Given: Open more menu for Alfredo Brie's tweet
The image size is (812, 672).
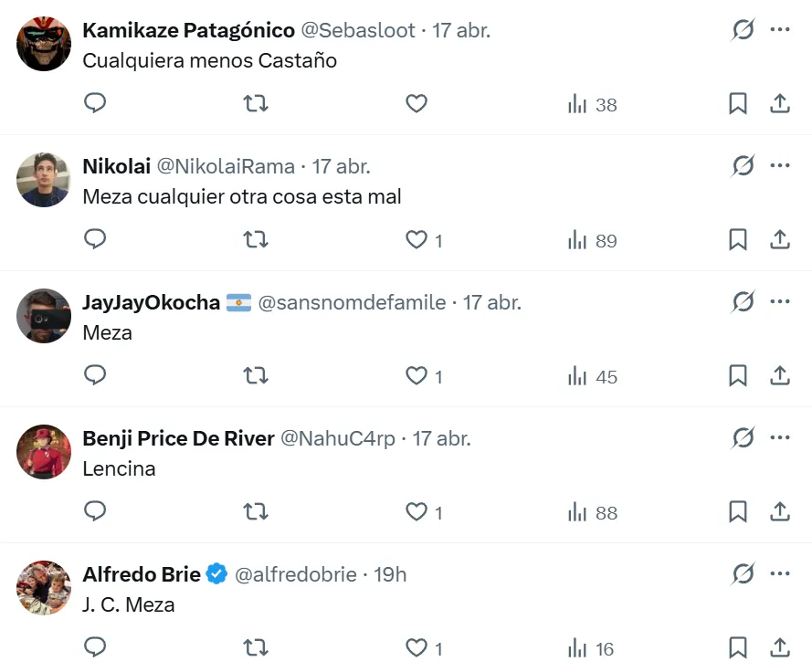Looking at the screenshot, I should 779,573.
